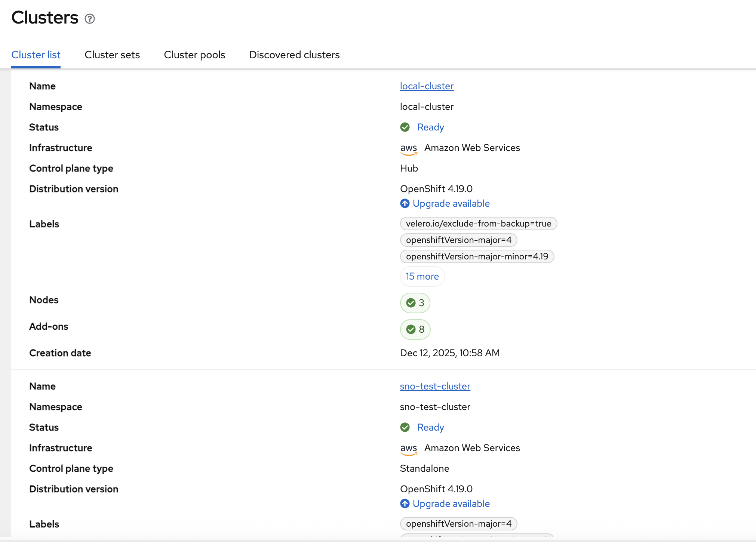This screenshot has height=542, width=756.
Task: Expand the 15 more labels chip
Action: (422, 276)
